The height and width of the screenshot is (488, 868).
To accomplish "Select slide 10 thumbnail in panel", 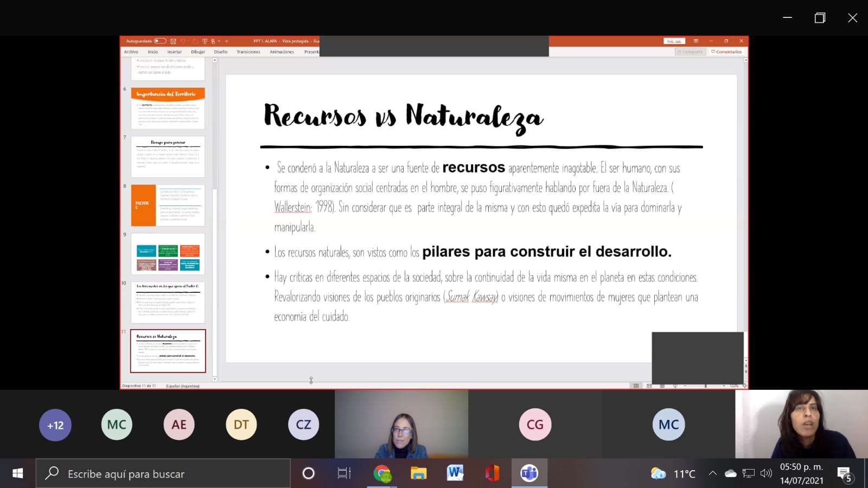I will [x=168, y=303].
